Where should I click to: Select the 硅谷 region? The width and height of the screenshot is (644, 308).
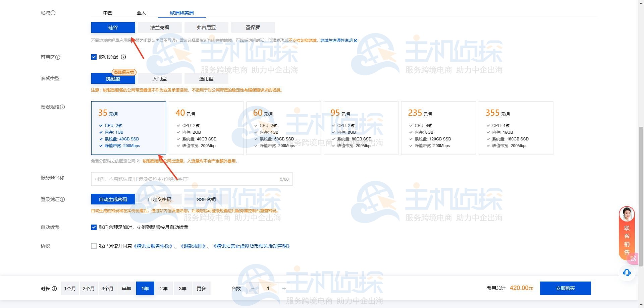tap(113, 27)
